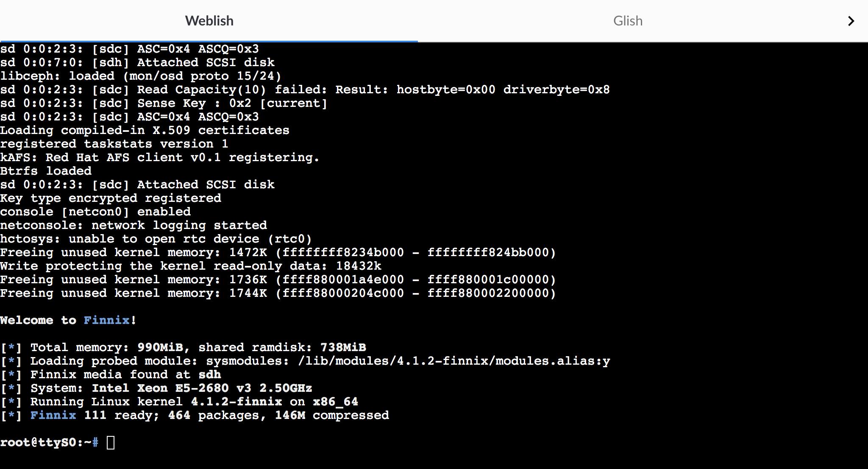Select the Running Linux kernel line
868x469 pixels.
pos(178,402)
